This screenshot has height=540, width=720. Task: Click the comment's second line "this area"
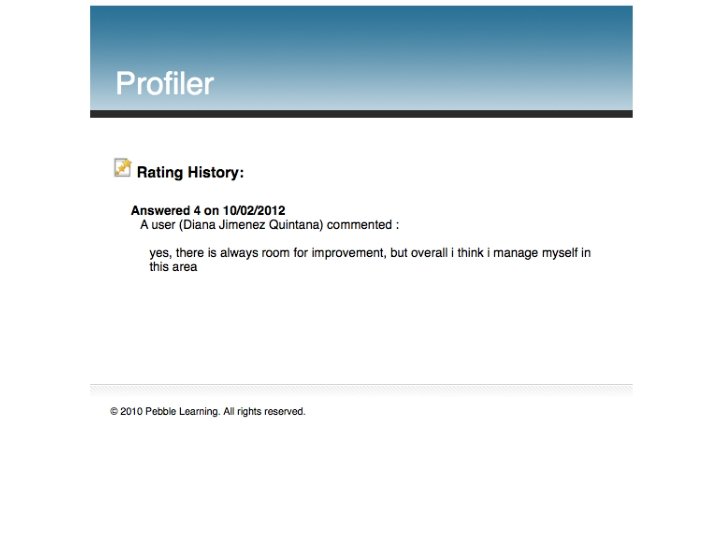click(x=173, y=267)
